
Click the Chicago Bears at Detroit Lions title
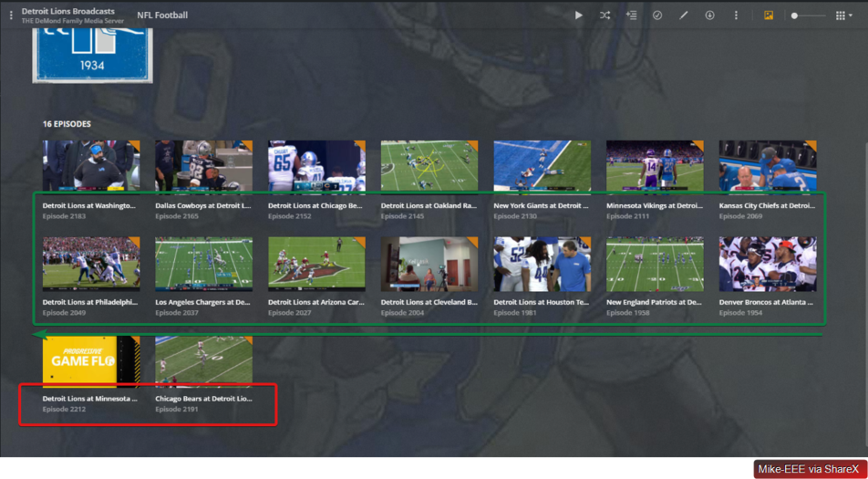[203, 399]
